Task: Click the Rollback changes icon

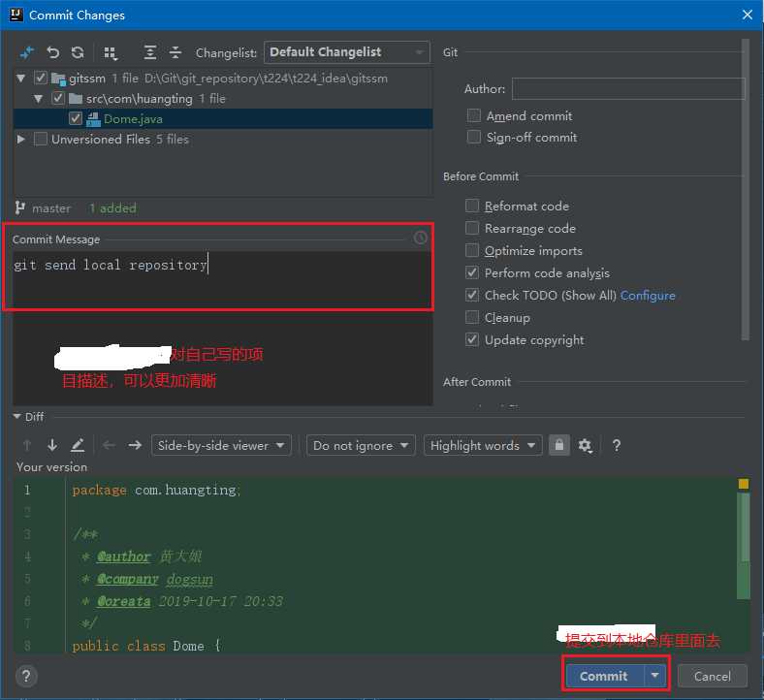Action: click(x=52, y=52)
